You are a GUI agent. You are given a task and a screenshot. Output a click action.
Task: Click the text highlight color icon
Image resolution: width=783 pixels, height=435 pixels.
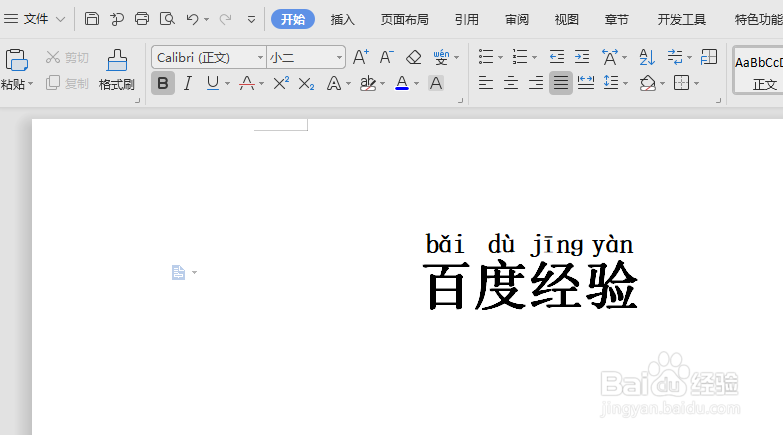point(368,83)
